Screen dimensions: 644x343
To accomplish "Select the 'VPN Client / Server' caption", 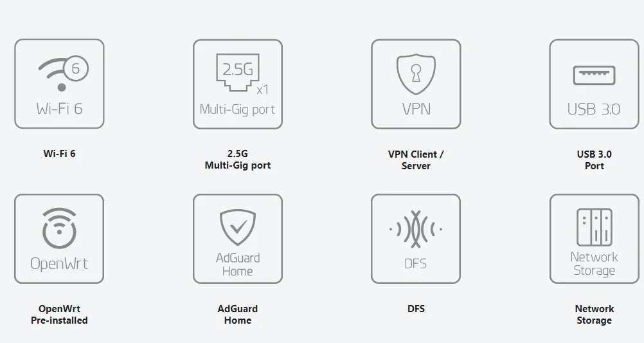I will 416,160.
